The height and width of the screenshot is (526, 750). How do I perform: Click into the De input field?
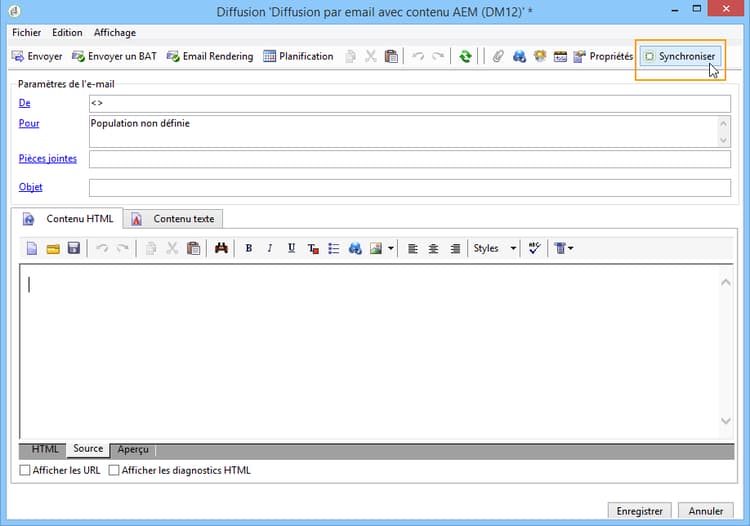(410, 104)
